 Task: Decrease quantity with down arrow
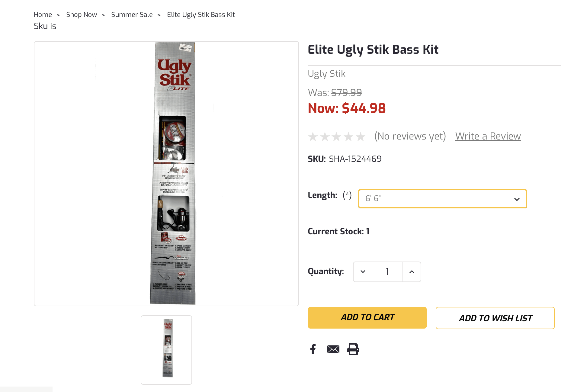tap(363, 272)
